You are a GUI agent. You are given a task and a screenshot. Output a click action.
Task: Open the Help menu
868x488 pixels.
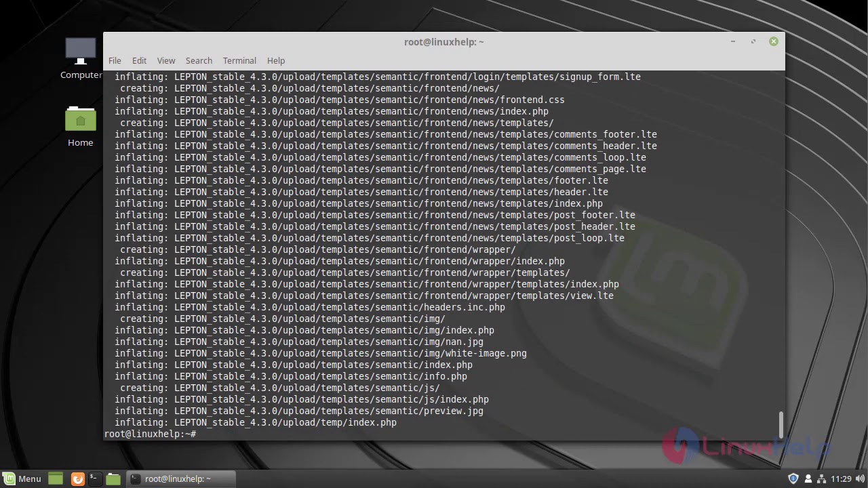(x=276, y=60)
